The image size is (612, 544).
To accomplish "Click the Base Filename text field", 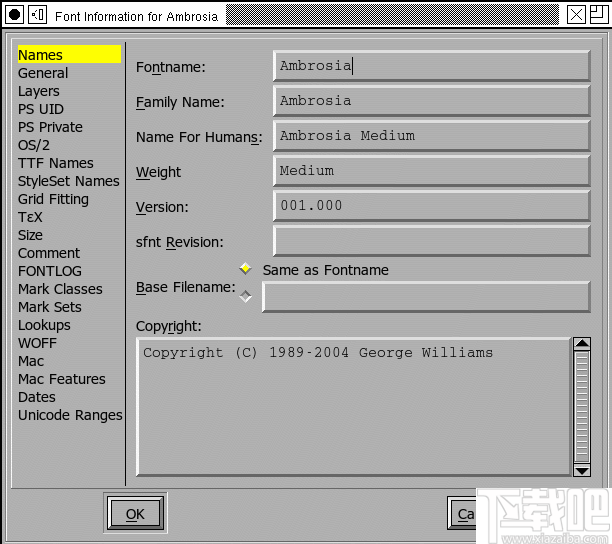I will click(x=426, y=297).
